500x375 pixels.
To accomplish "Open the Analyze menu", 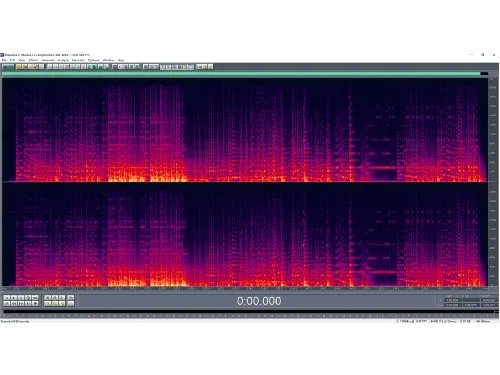I will tap(63, 60).
